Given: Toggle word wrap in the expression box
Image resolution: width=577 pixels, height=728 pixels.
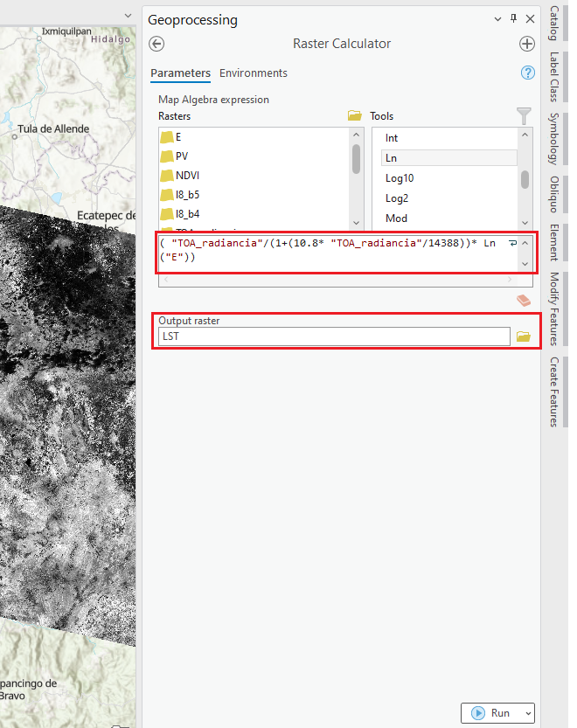Looking at the screenshot, I should [x=512, y=244].
